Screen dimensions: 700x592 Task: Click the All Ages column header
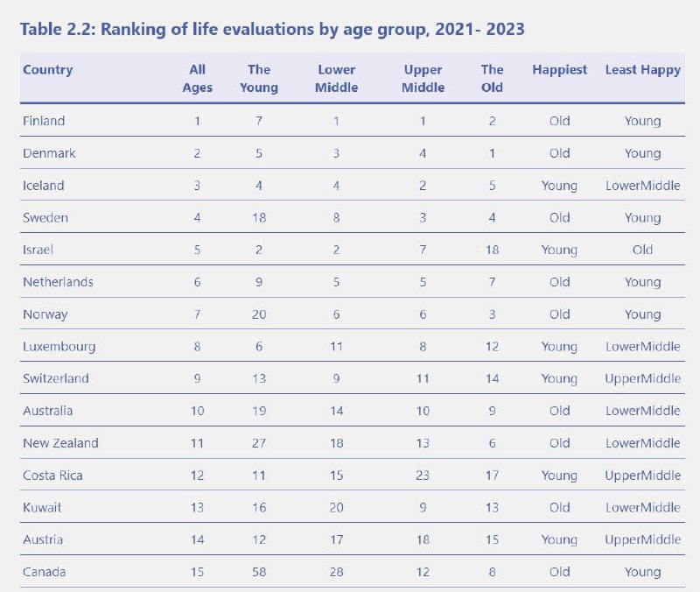pyautogui.click(x=198, y=78)
